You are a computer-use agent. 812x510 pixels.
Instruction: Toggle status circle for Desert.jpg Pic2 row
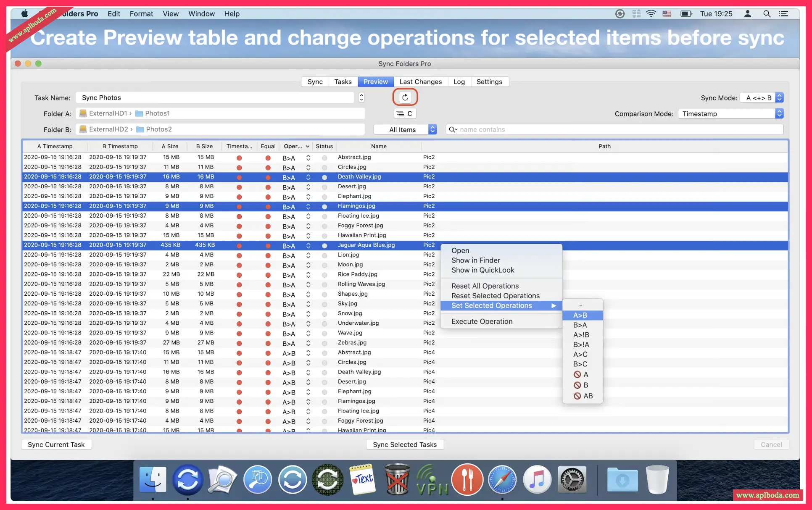[x=324, y=187]
